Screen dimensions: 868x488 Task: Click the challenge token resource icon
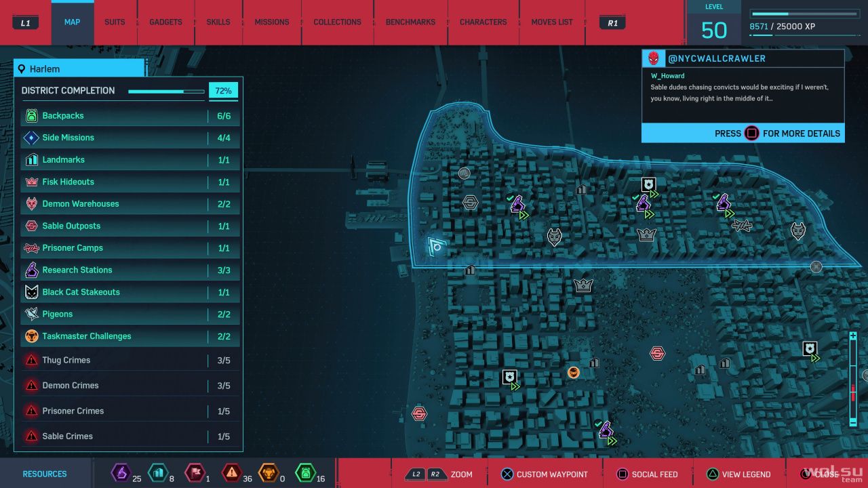tap(269, 472)
